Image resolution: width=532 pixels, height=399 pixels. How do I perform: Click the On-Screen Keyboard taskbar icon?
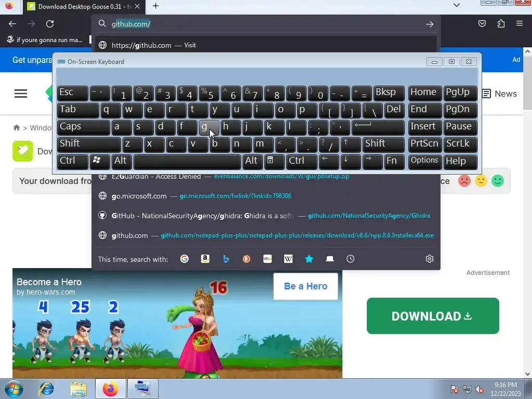click(x=143, y=389)
